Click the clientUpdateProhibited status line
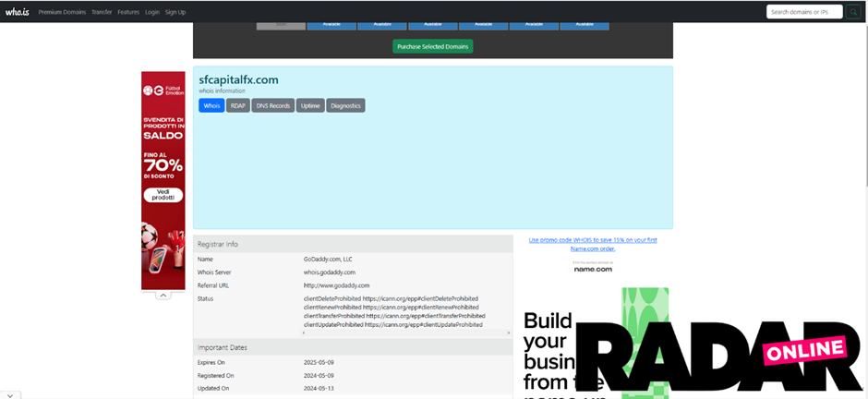This screenshot has height=399, width=868. point(393,325)
